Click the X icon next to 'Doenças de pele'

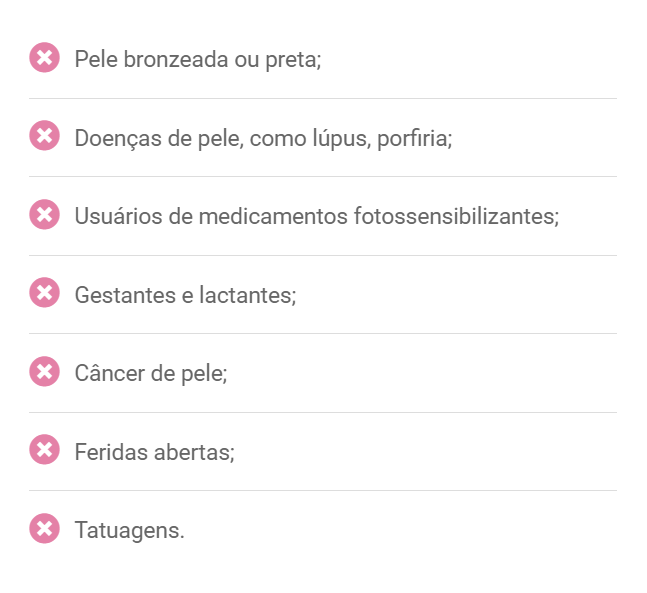click(x=44, y=136)
